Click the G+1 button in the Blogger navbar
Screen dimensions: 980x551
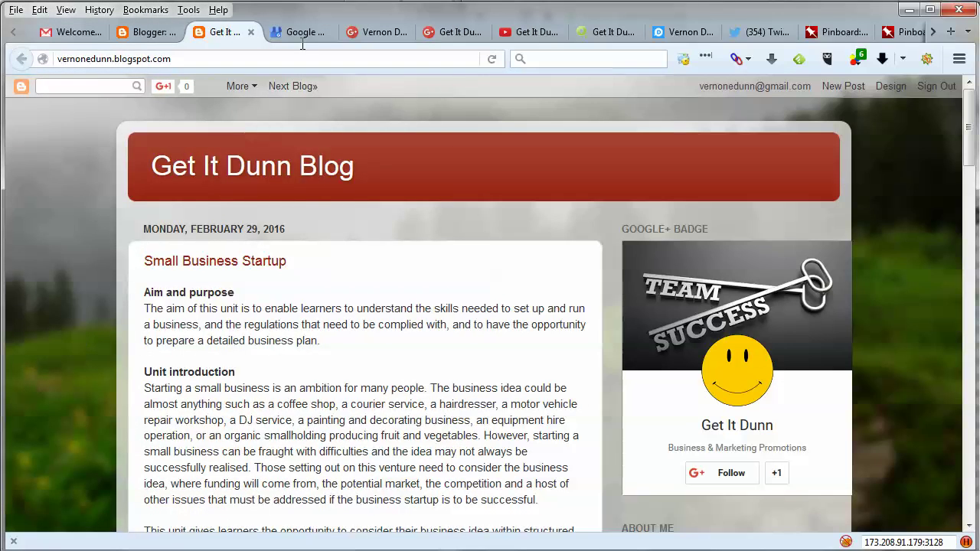pos(163,86)
